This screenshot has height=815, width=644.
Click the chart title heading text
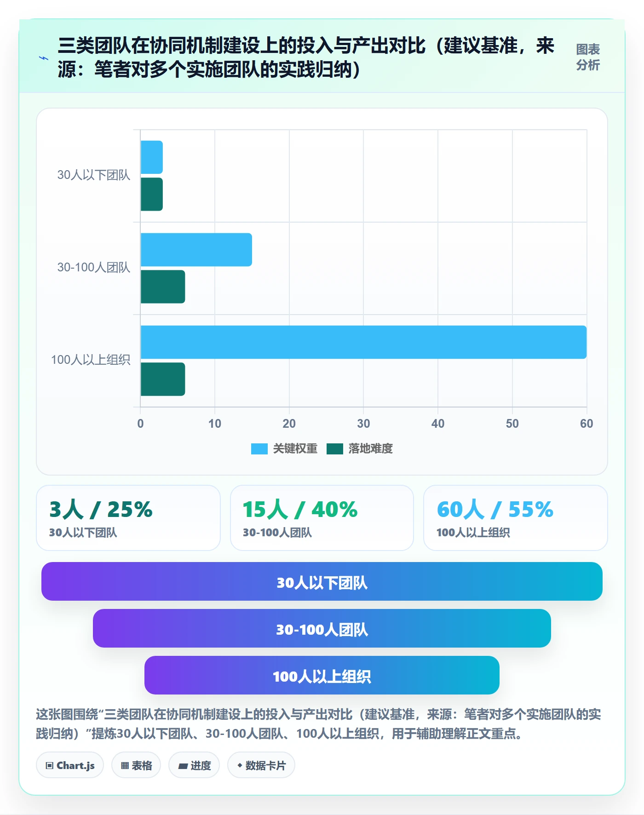pos(306,57)
